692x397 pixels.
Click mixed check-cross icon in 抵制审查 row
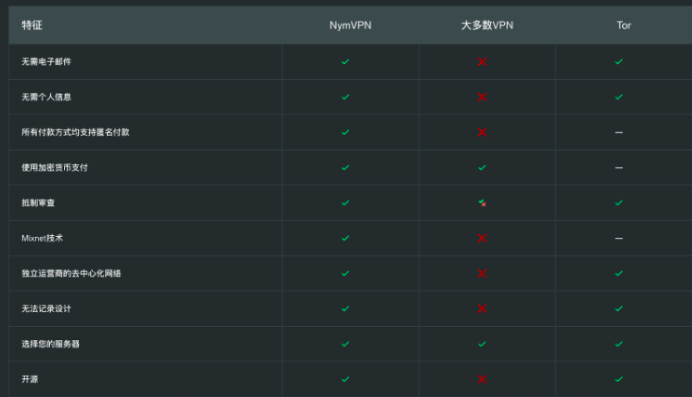(x=482, y=203)
